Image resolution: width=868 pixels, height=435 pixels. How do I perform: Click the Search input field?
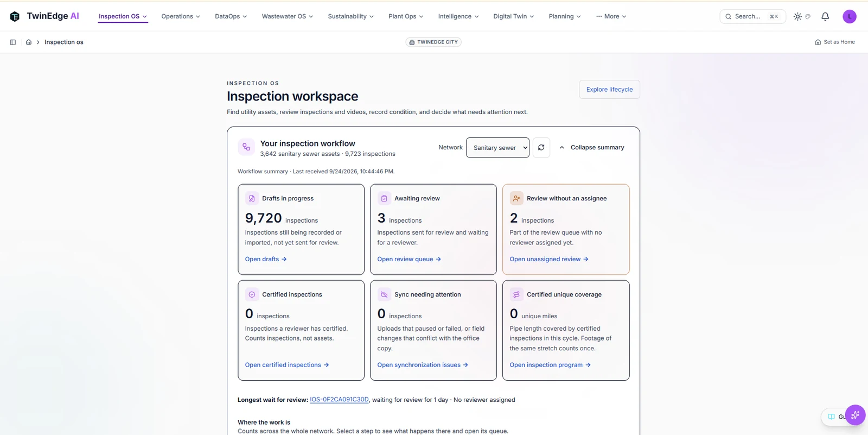click(752, 17)
